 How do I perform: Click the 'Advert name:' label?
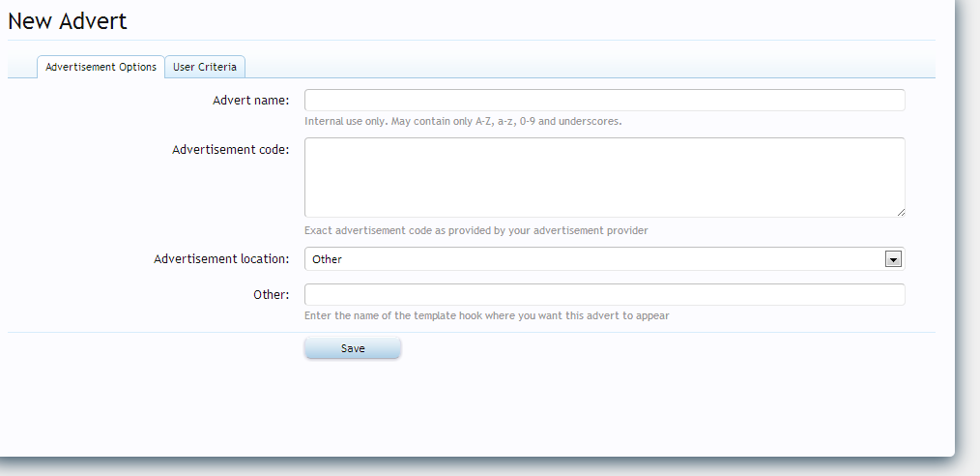250,100
